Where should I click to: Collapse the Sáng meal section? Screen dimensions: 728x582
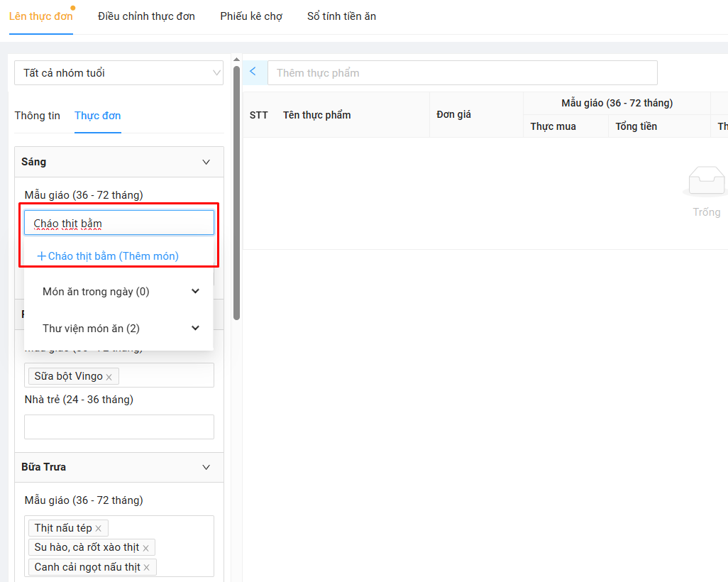point(206,162)
